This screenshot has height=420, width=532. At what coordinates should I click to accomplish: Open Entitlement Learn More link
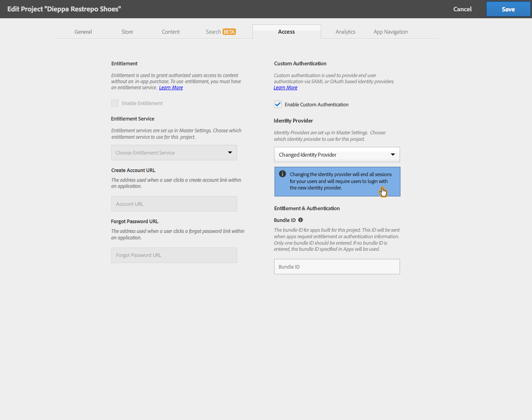pyautogui.click(x=171, y=88)
